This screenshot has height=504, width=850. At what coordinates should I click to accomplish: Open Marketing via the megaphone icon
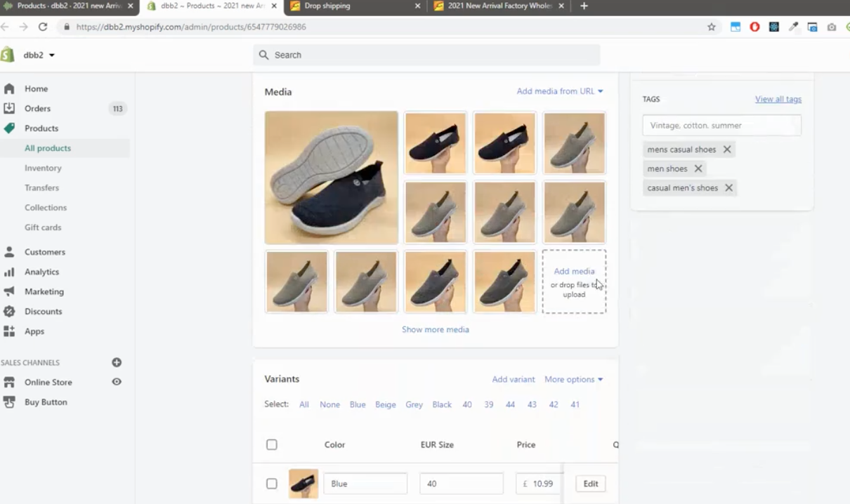point(9,291)
